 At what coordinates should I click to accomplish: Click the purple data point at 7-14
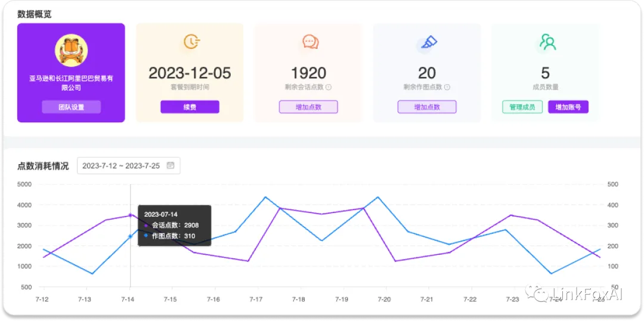[130, 215]
